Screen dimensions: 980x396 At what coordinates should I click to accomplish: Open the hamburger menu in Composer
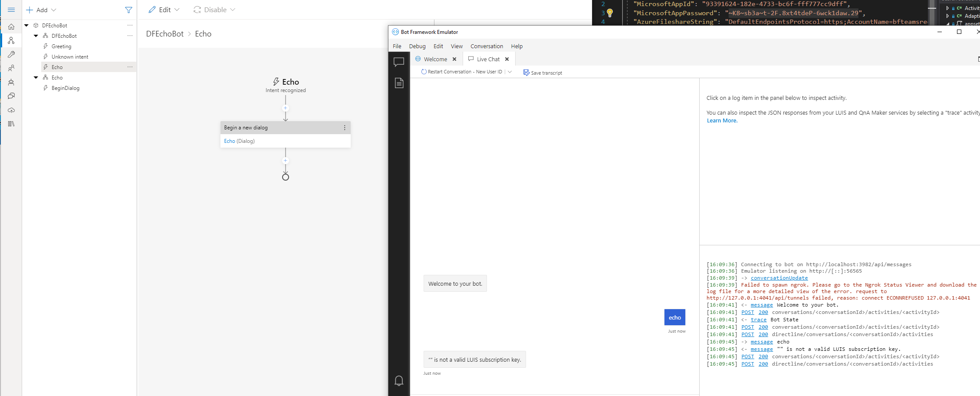(11, 10)
